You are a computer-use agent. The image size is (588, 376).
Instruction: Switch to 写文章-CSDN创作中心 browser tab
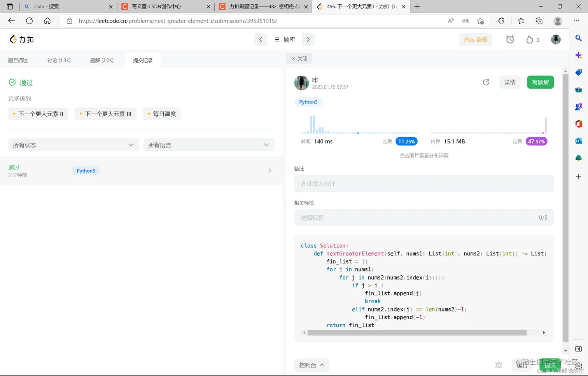point(166,7)
